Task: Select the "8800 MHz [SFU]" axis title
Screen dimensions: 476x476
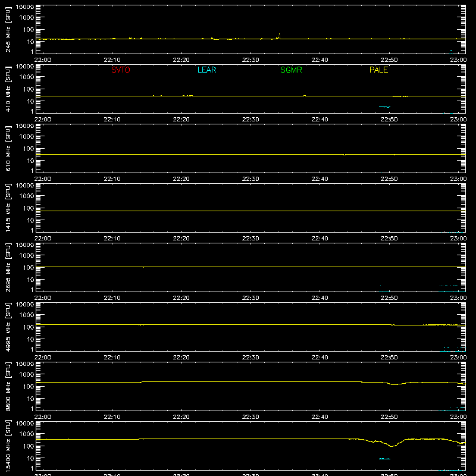Action: coord(8,386)
